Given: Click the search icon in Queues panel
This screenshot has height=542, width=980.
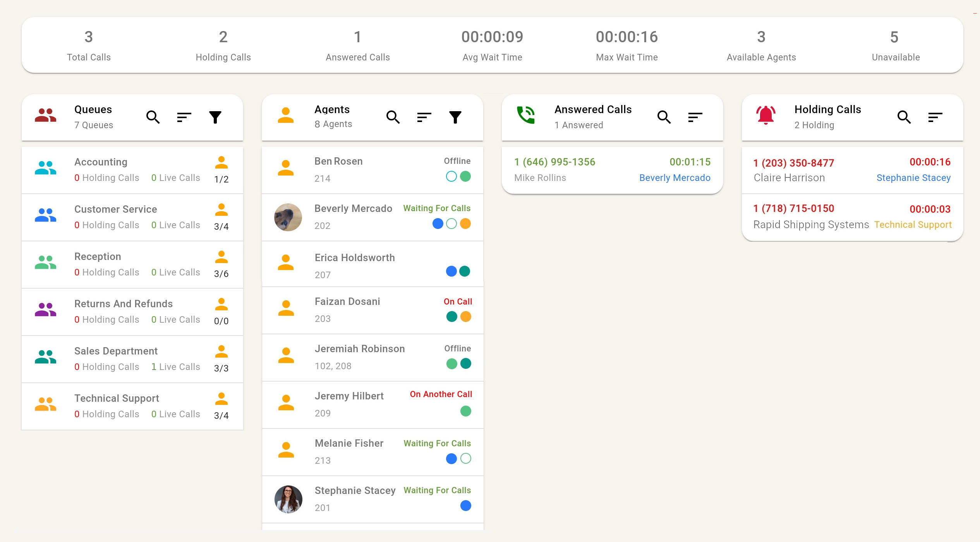Looking at the screenshot, I should [x=153, y=117].
